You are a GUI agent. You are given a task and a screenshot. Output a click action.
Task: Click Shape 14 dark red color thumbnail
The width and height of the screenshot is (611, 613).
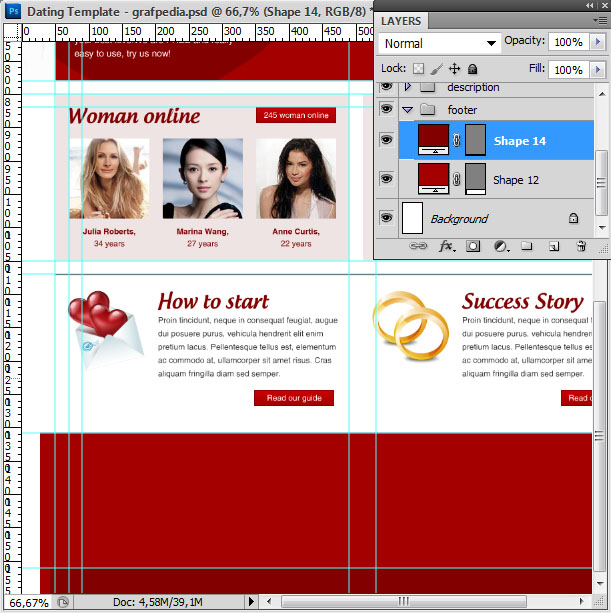coord(433,139)
